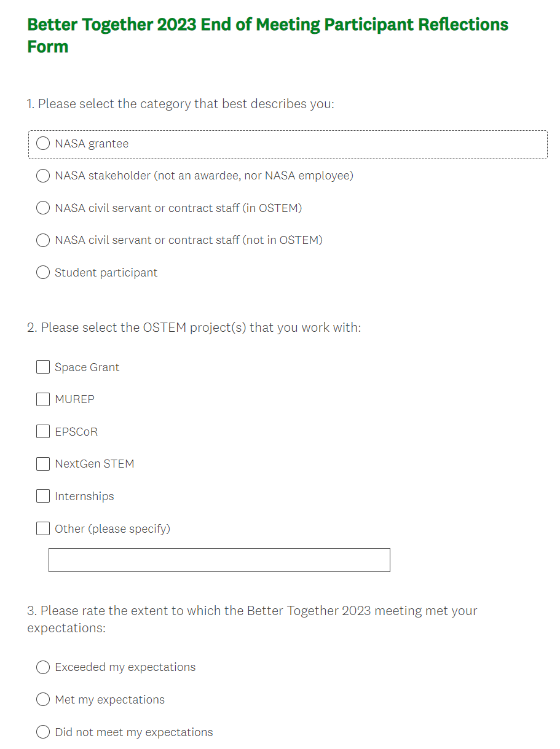Select the NASA grantee radio option
The image size is (560, 749).
click(x=43, y=144)
